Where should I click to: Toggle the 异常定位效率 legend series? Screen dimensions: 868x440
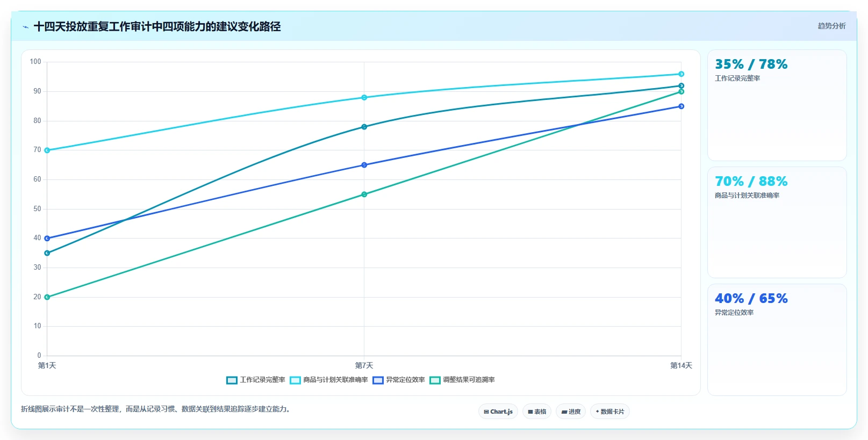coord(399,380)
